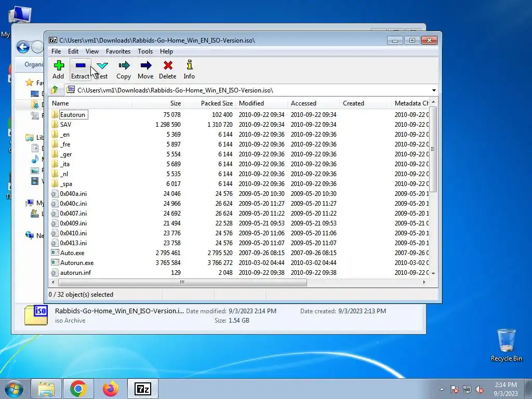The image size is (532, 399).
Task: Open Windows Explorer from the taskbar
Action: (x=46, y=389)
